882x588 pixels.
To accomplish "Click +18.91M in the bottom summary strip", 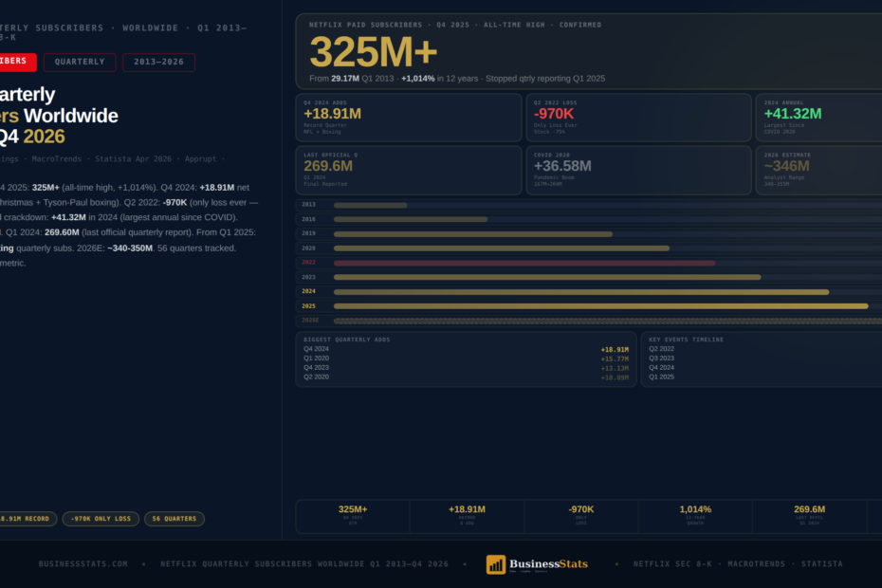I will [467, 509].
